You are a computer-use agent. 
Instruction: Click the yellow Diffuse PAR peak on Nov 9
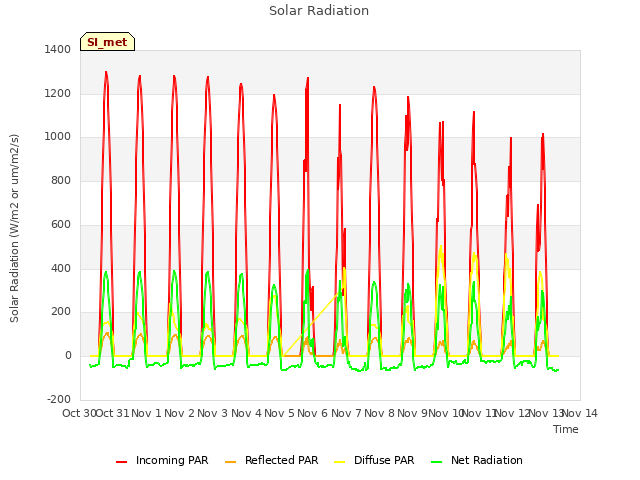[x=441, y=247]
